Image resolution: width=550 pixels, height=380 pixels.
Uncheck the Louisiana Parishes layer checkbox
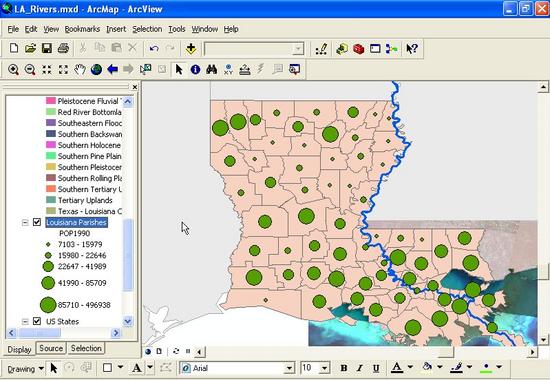pos(37,222)
